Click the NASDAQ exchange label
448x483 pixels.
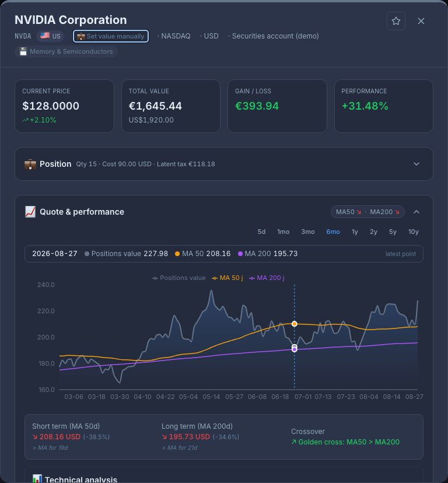(x=176, y=36)
